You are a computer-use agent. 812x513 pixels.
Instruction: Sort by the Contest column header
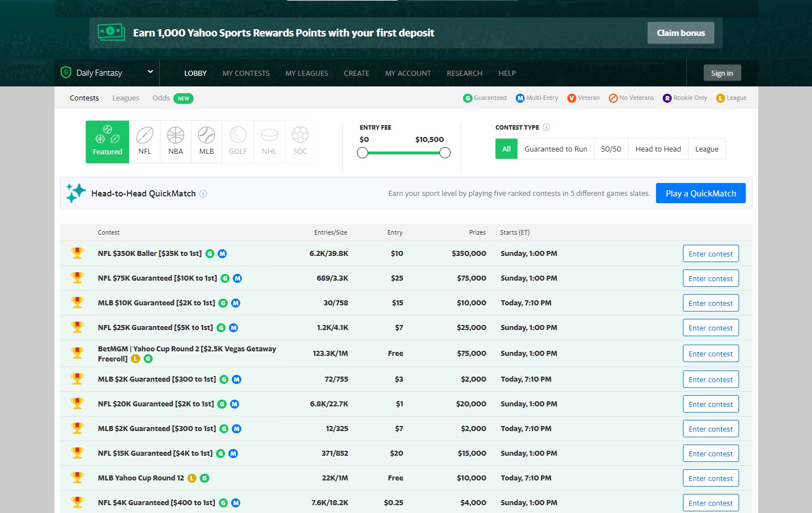tap(108, 232)
